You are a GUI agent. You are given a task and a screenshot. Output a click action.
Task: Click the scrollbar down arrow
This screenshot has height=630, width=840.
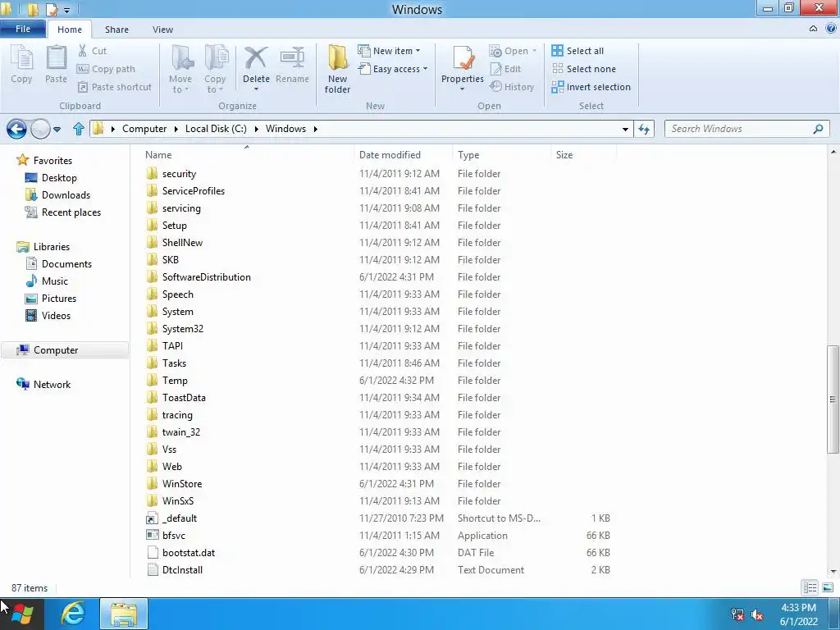833,572
